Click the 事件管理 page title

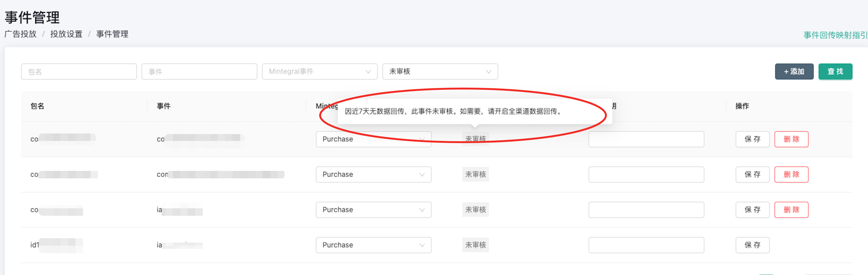click(32, 17)
